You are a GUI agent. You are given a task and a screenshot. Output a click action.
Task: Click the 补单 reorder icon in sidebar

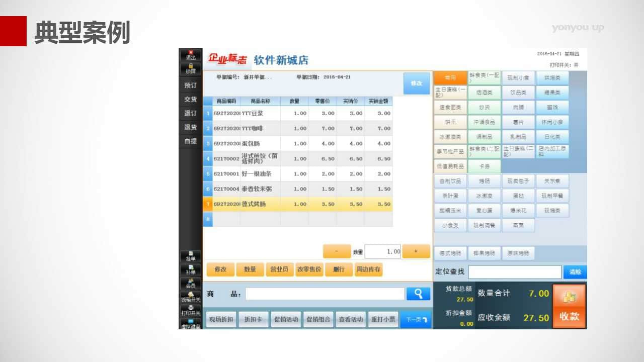pos(191,270)
